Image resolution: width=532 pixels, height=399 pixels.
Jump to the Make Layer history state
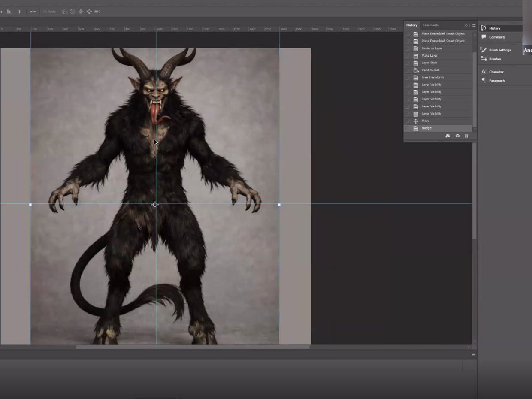point(429,56)
